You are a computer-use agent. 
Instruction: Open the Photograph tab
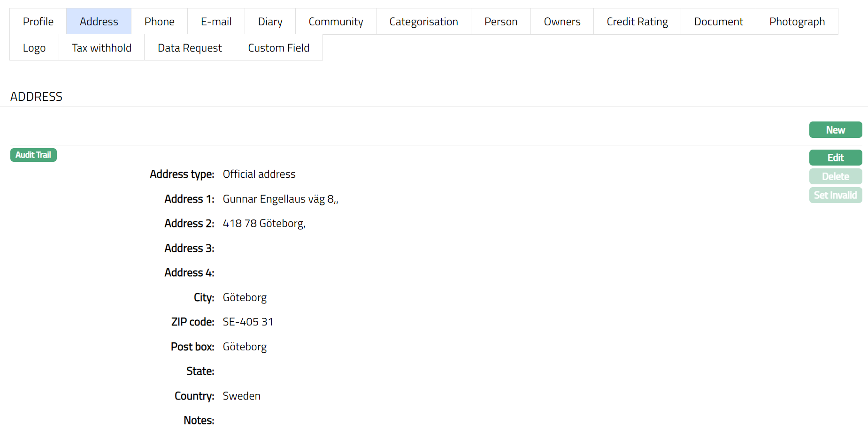[797, 22]
